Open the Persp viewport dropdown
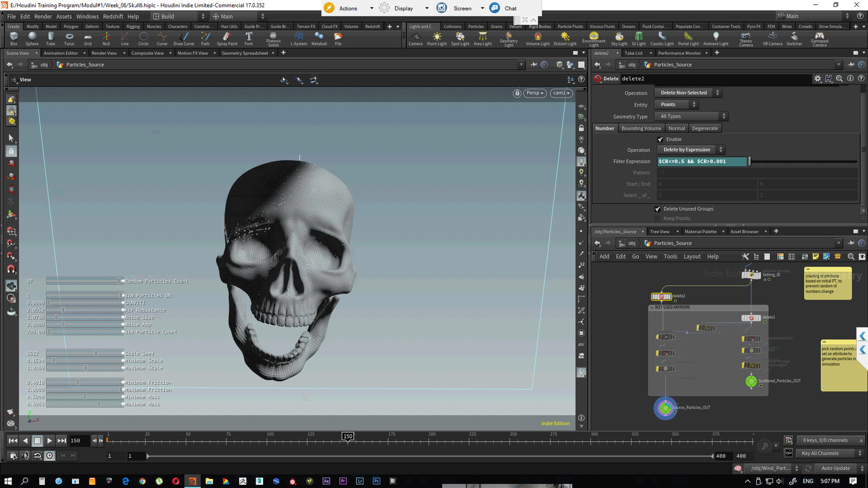 [x=534, y=93]
